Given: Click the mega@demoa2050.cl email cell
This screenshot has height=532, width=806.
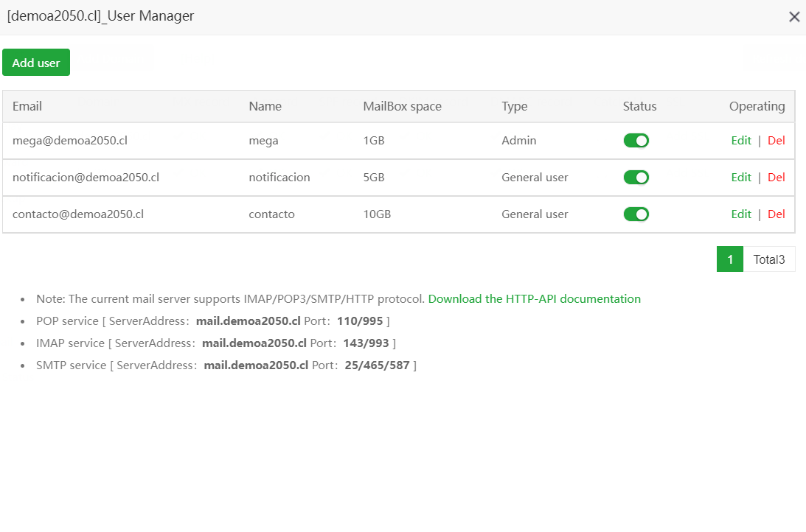Looking at the screenshot, I should coord(70,141).
